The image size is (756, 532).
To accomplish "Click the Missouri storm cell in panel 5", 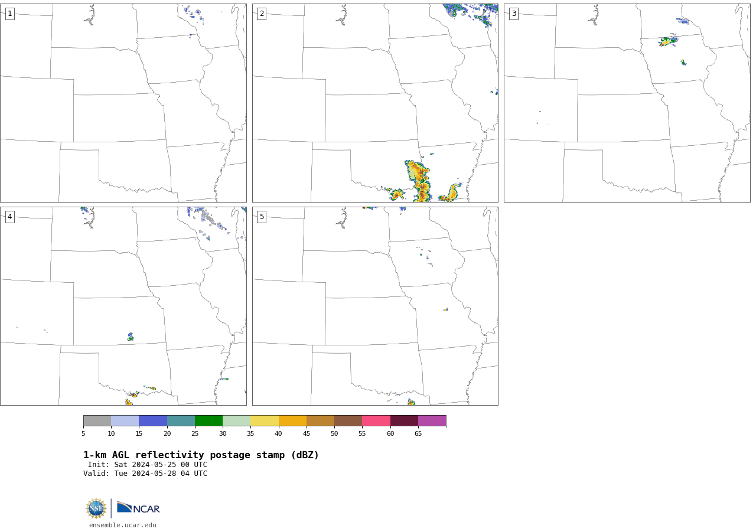I will click(x=446, y=309).
